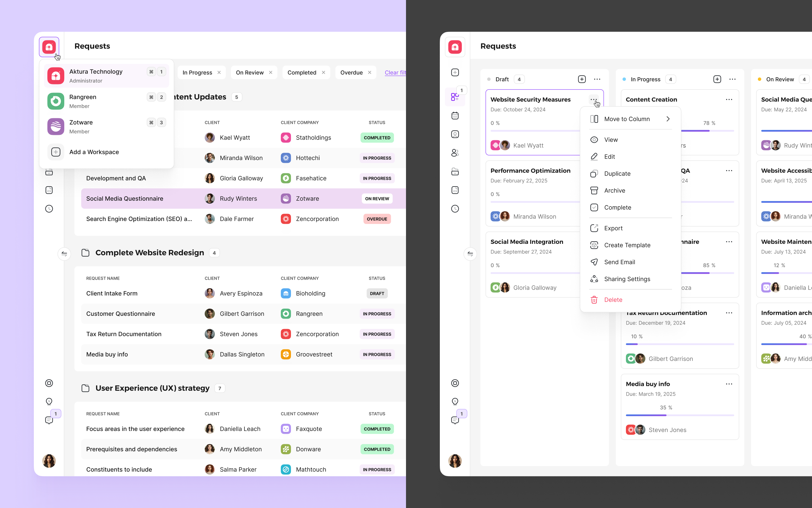Open In Progress column options menu
This screenshot has width=812, height=508.
732,79
